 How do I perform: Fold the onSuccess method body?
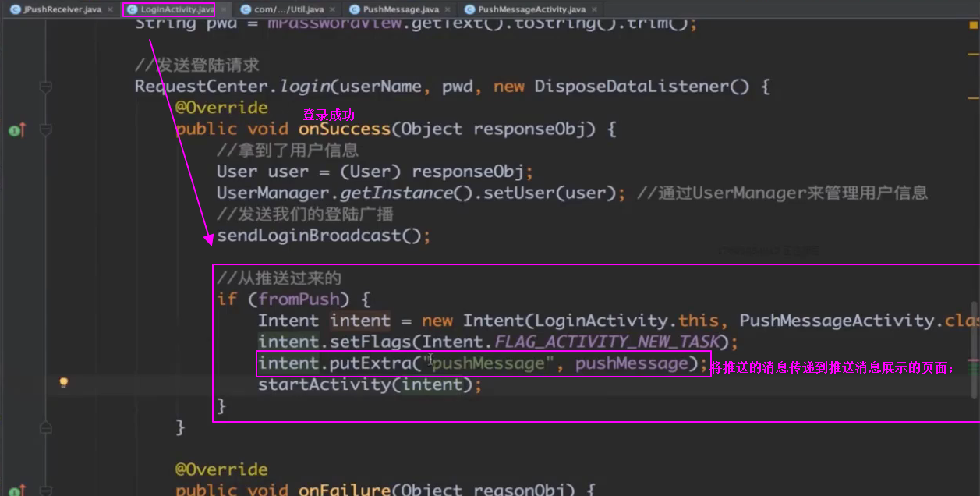(x=45, y=129)
